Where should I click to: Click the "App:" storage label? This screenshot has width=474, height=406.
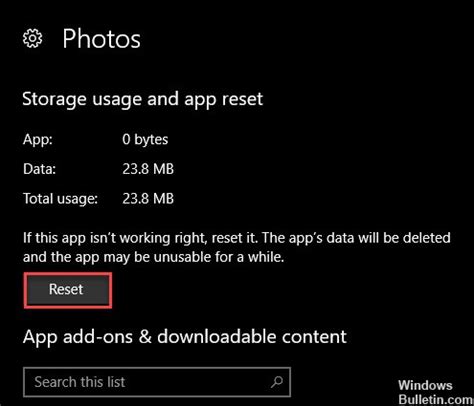[38, 139]
